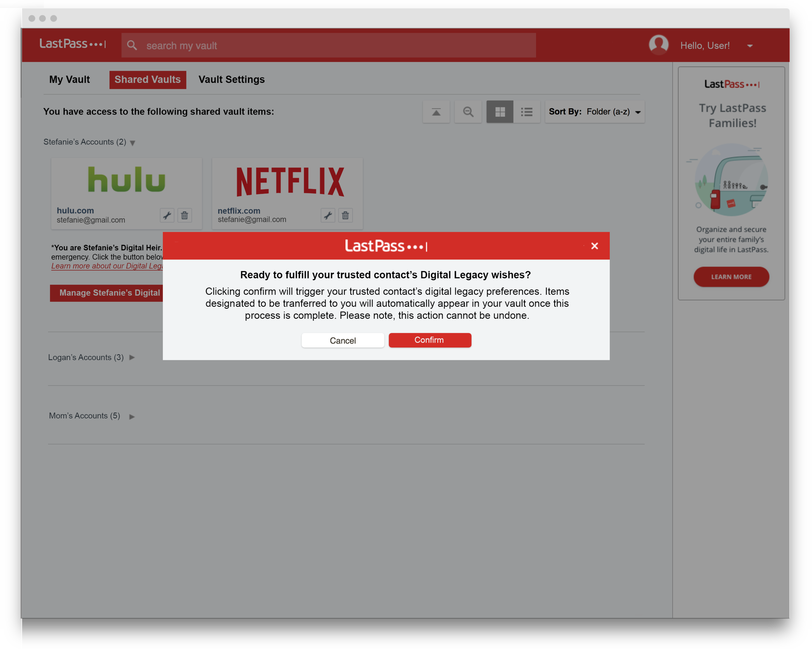Image resolution: width=812 pixels, height=649 pixels.
Task: Click the Confirm button in the dialog
Action: [x=430, y=340]
